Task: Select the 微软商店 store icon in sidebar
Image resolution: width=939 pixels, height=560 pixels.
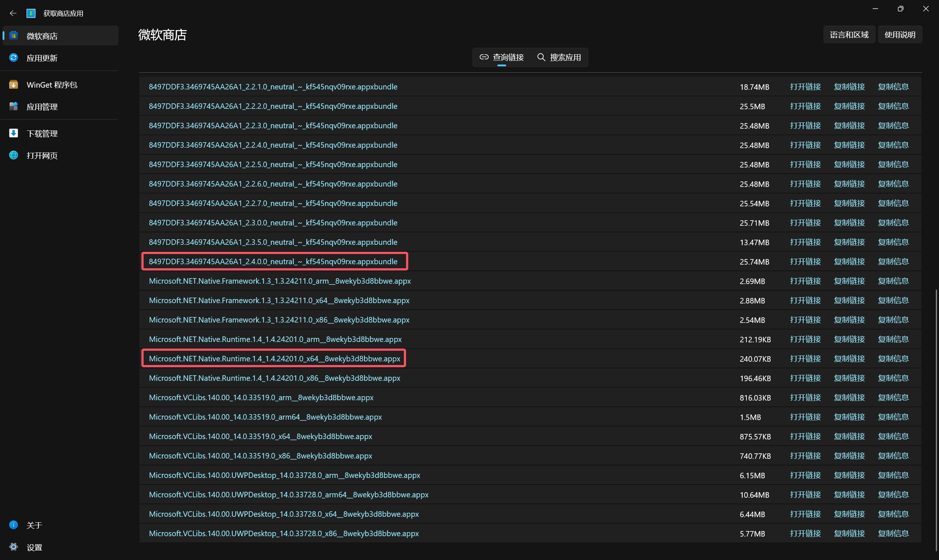Action: [x=14, y=36]
